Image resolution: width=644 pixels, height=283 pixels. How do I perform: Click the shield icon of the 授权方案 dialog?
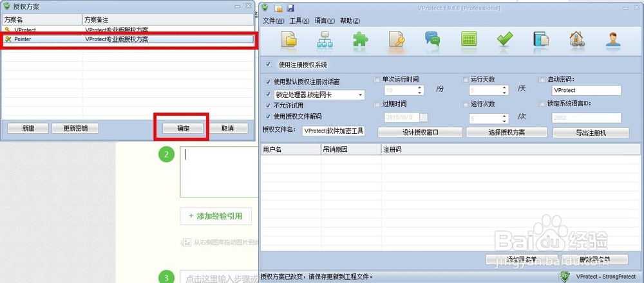point(6,6)
